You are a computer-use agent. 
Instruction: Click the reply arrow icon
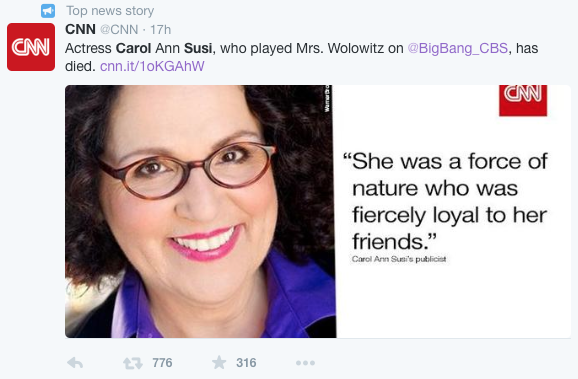[75, 363]
